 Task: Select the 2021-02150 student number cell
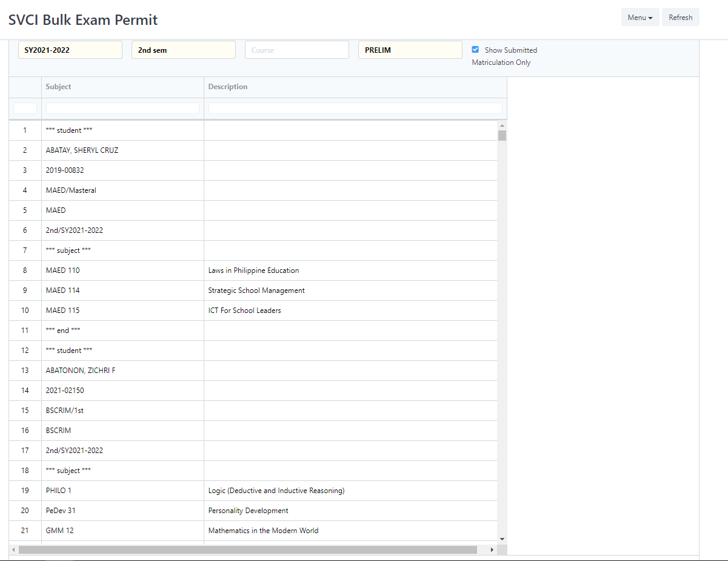[x=123, y=391]
